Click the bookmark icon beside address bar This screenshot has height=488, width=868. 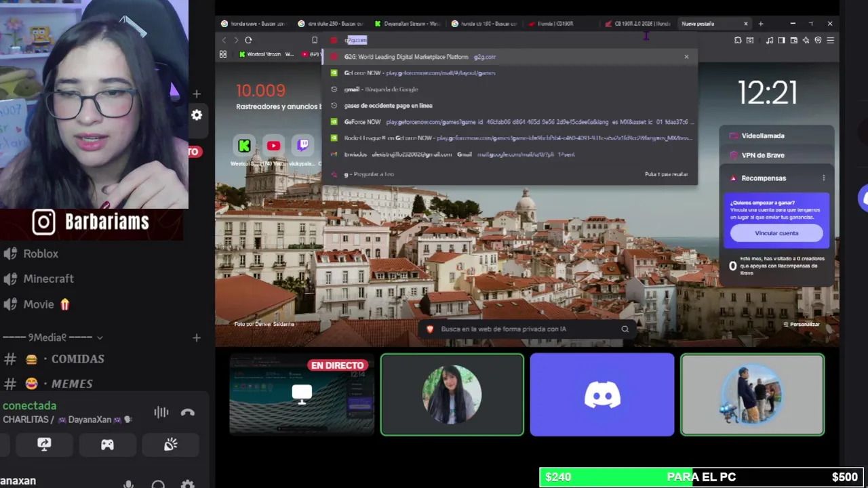click(x=315, y=41)
